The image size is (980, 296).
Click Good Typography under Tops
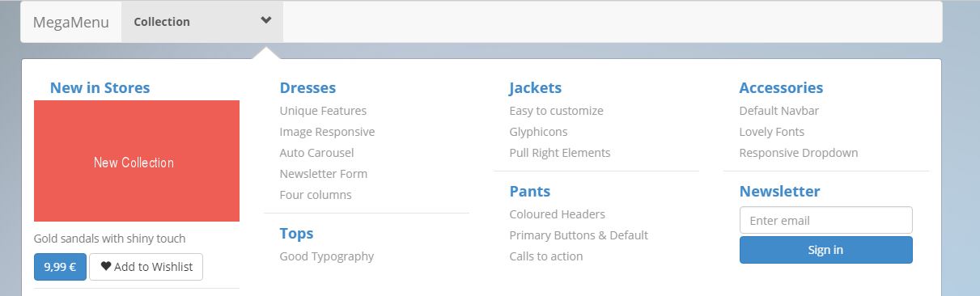[x=327, y=256]
